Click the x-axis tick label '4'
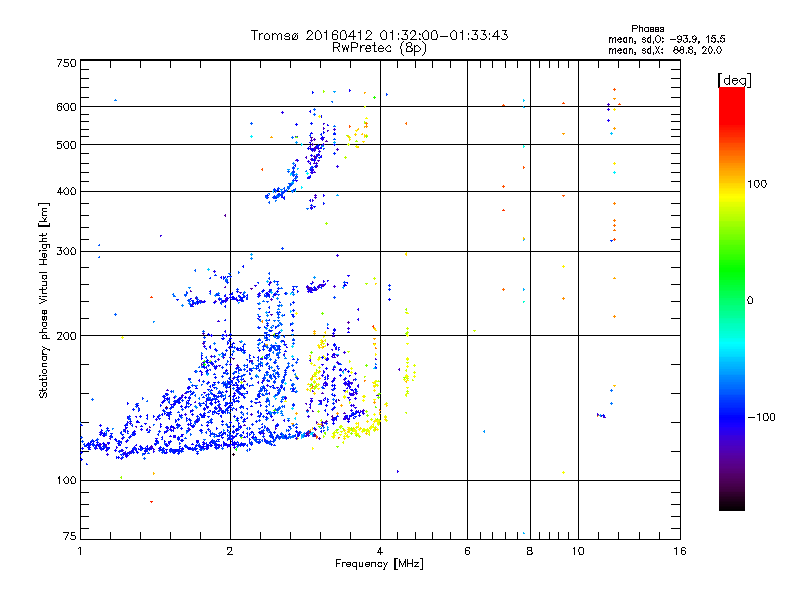800x600 pixels. coord(380,551)
